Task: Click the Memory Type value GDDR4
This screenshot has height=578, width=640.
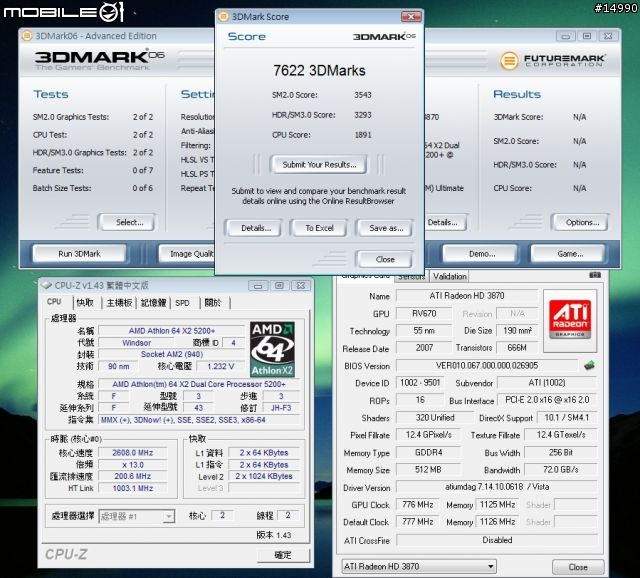Action: click(428, 452)
